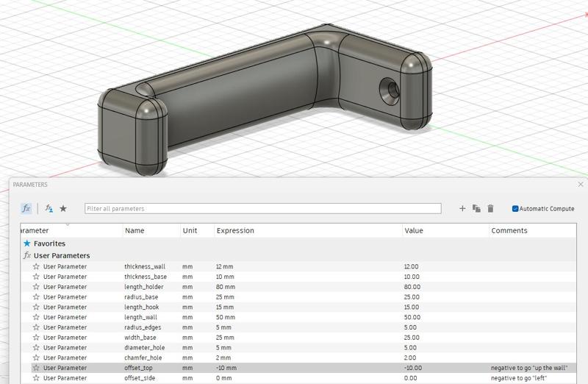Select the offset_top name cell

138,368
